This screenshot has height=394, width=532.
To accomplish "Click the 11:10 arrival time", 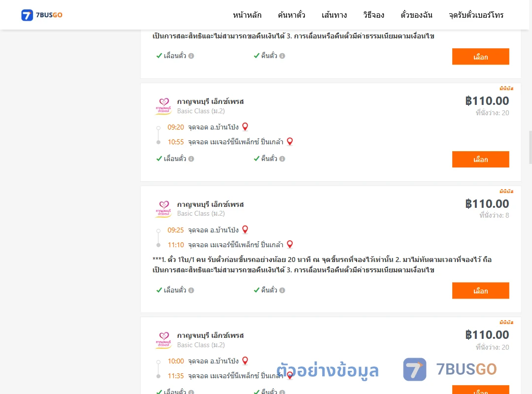I will 176,245.
